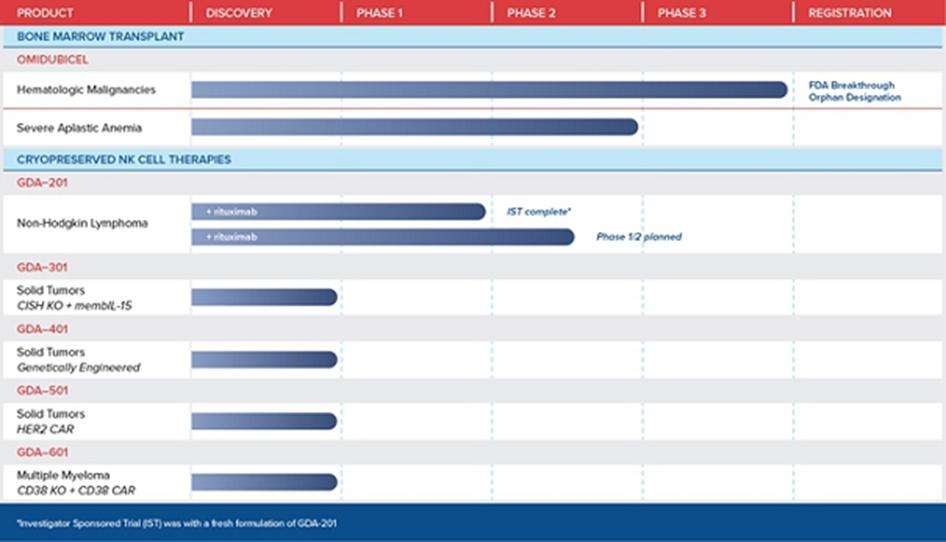Select the GDA-301 product heading

[x=42, y=267]
